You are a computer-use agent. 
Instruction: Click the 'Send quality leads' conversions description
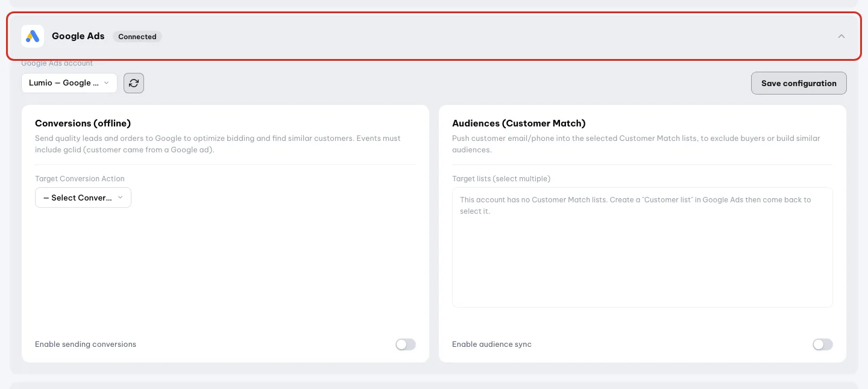(218, 144)
